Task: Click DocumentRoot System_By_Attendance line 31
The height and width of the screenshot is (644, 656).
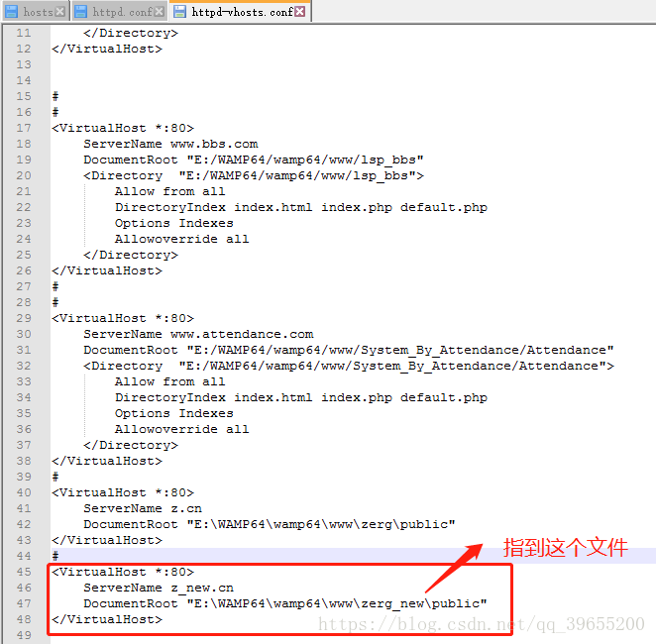Action: pyautogui.click(x=349, y=350)
